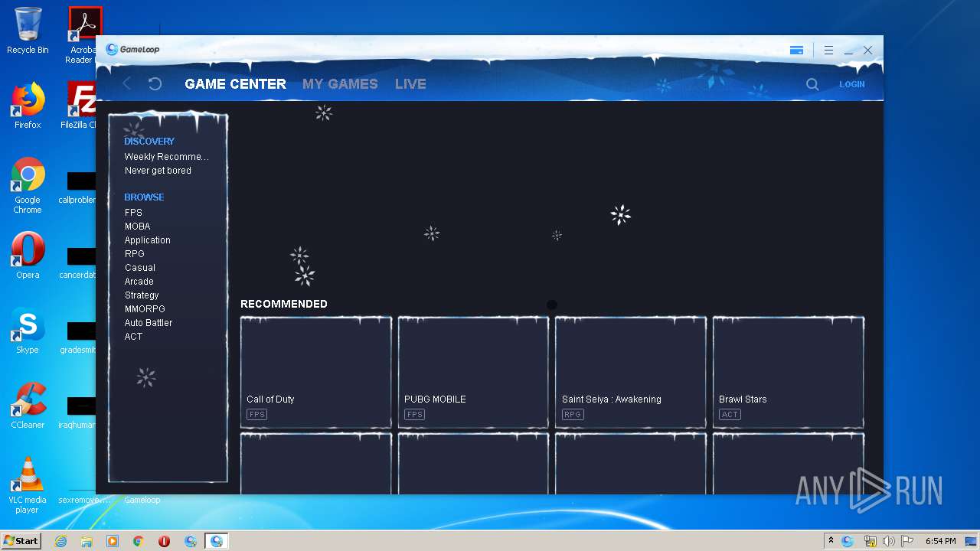Open the search magnifier in GameLoop
Image resolution: width=980 pixels, height=551 pixels.
[x=812, y=84]
